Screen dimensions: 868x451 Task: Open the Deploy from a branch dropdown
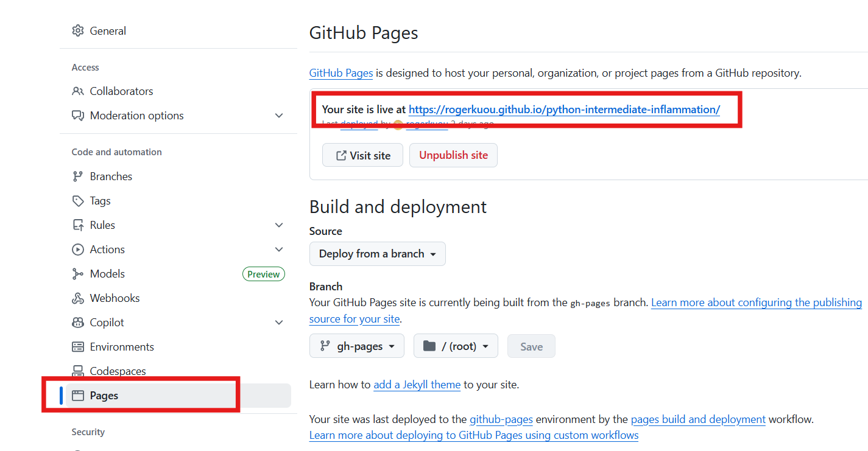click(377, 254)
